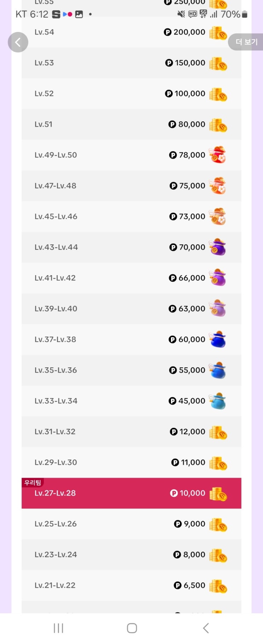Tap the coin icon in highlighted Lv.27-Lv.28 row
The width and height of the screenshot is (263, 644).
point(218,494)
